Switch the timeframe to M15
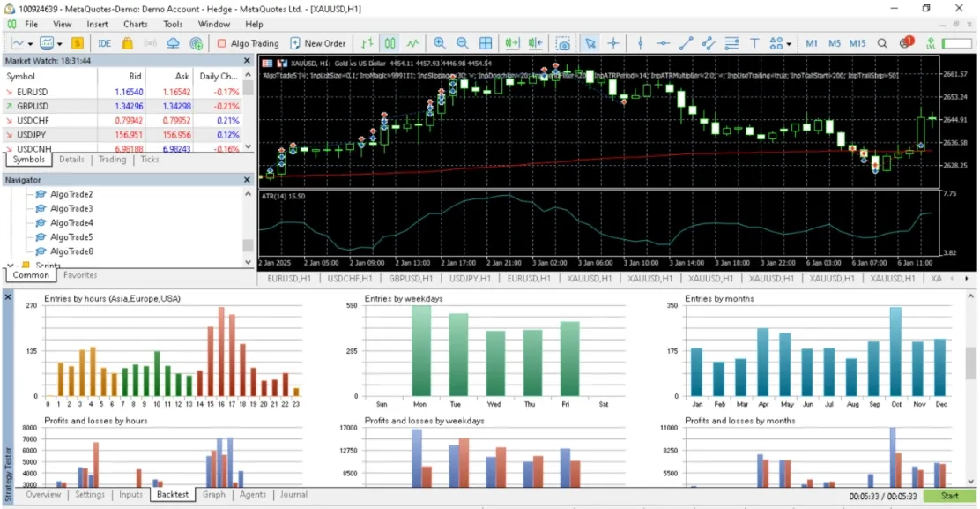980x509 pixels. click(x=857, y=43)
